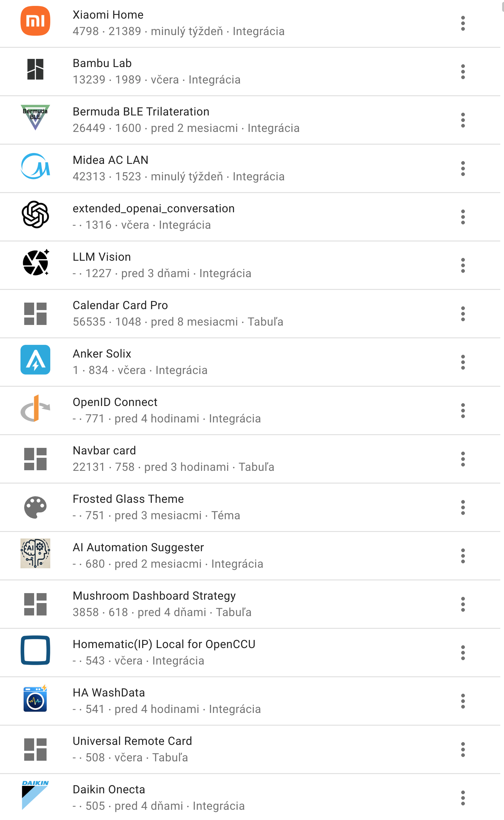This screenshot has height=820, width=504.
Task: Click the Midea AC LAN logo
Action: click(35, 166)
